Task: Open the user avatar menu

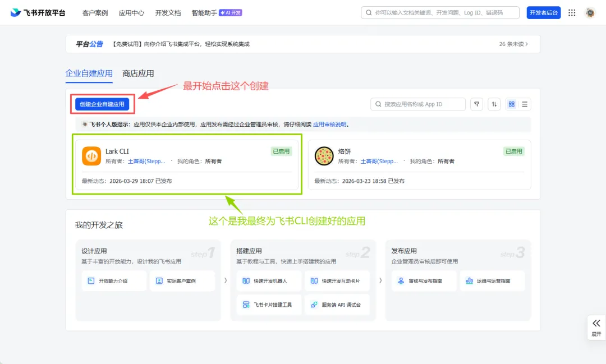Action: point(590,13)
